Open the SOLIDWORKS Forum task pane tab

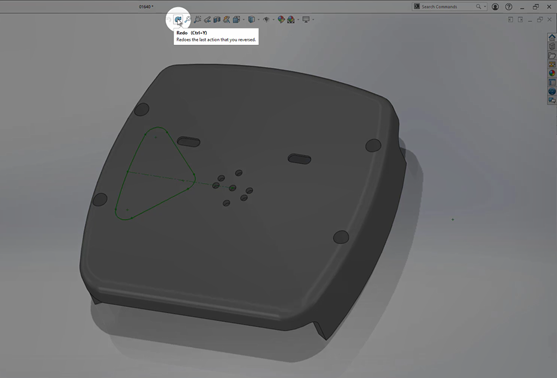[x=552, y=91]
